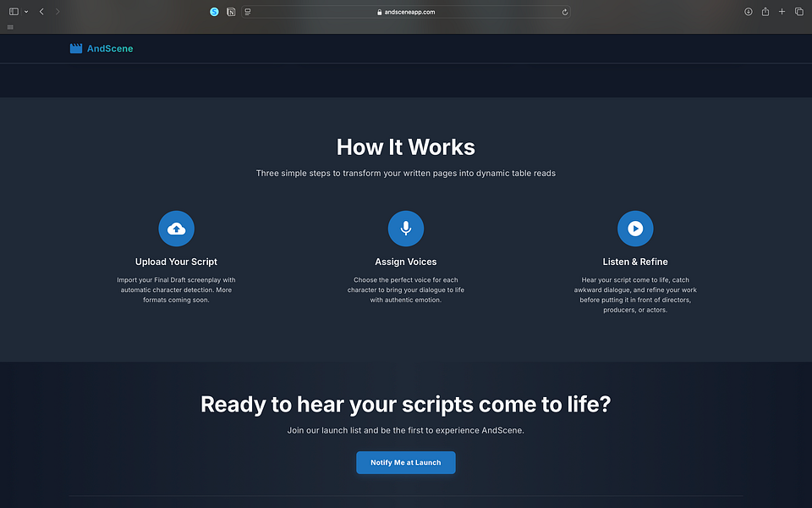Open the sidebar tab group dropdown arrow
This screenshot has width=812, height=508.
point(26,11)
